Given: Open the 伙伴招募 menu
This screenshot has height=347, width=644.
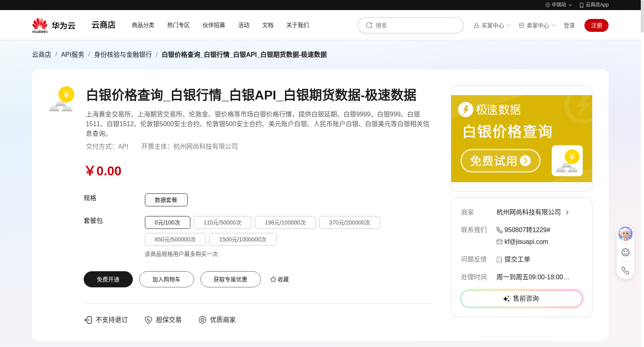Looking at the screenshot, I should pyautogui.click(x=214, y=25).
